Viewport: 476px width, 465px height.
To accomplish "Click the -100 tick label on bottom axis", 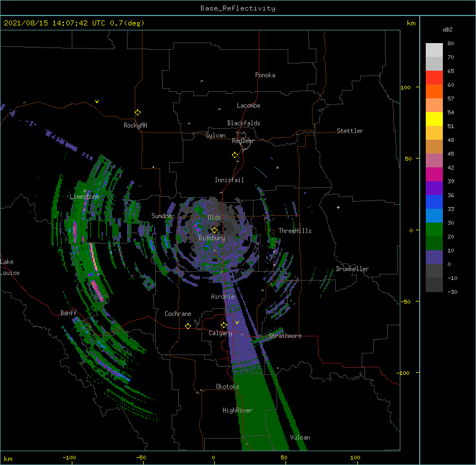I will coord(69,457).
